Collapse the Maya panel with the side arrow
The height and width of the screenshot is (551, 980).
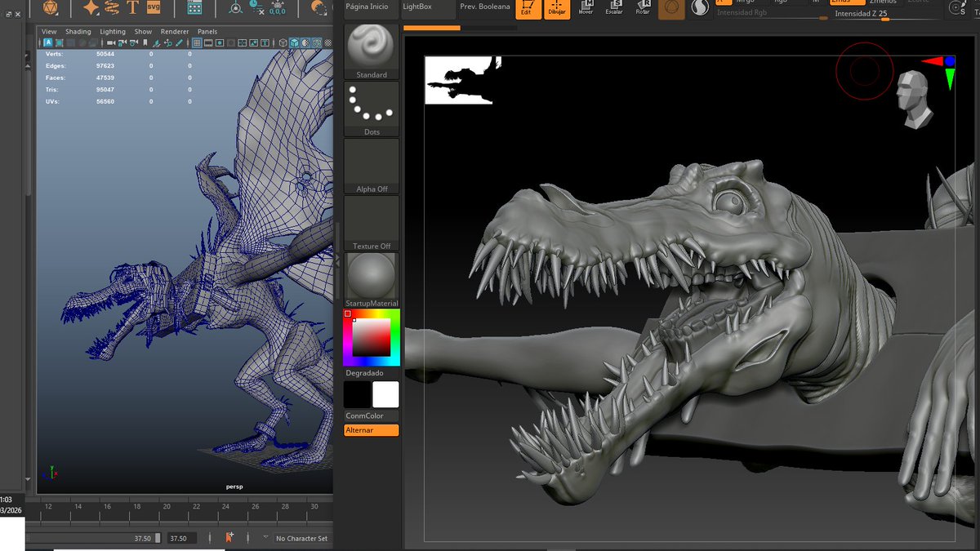[x=336, y=260]
